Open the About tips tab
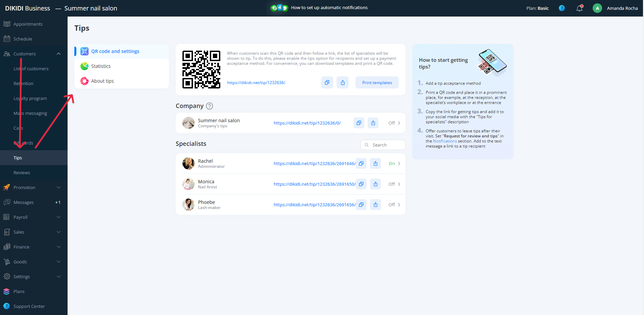The width and height of the screenshot is (644, 315). click(x=122, y=81)
